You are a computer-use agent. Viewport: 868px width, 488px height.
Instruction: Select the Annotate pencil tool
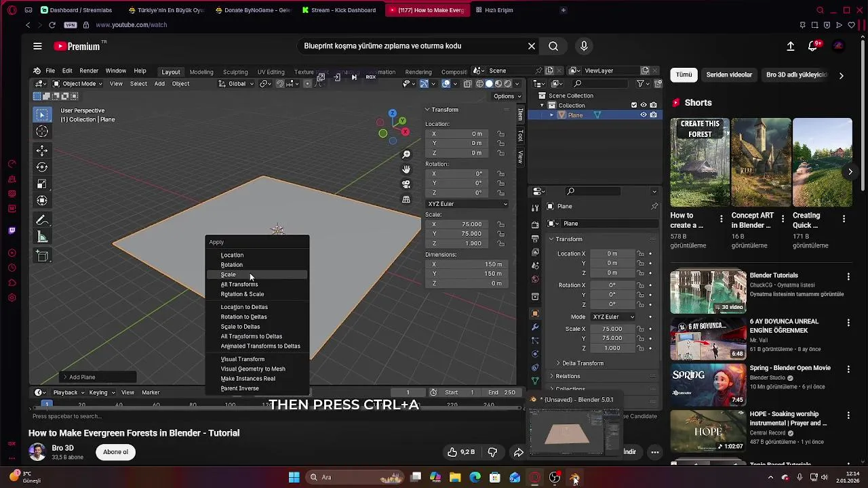(x=42, y=220)
